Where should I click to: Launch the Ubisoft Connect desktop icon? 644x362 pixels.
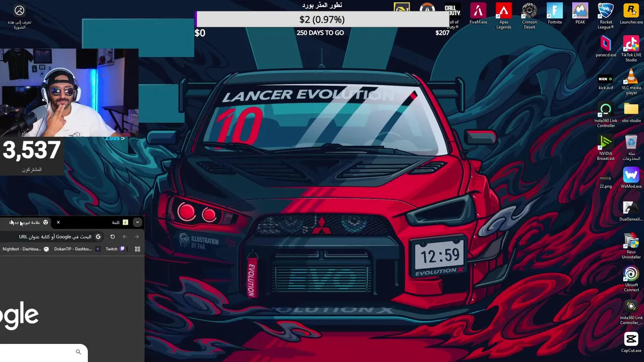pos(631,279)
